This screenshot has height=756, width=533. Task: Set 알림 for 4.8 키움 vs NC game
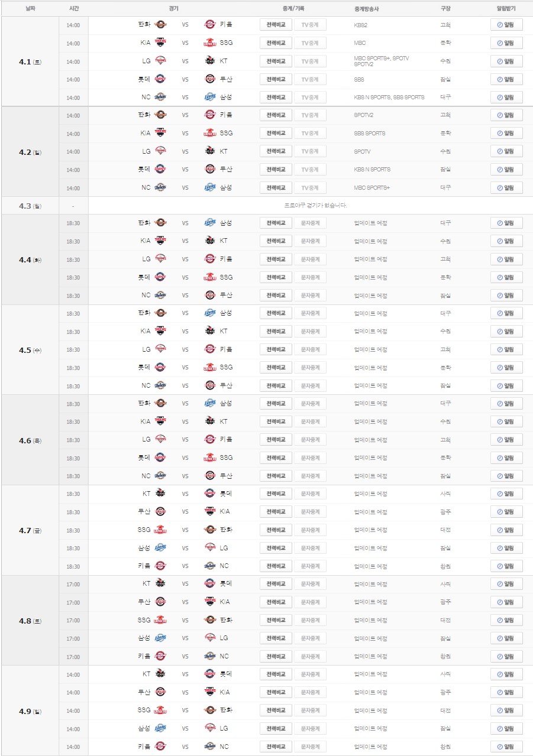506,656
